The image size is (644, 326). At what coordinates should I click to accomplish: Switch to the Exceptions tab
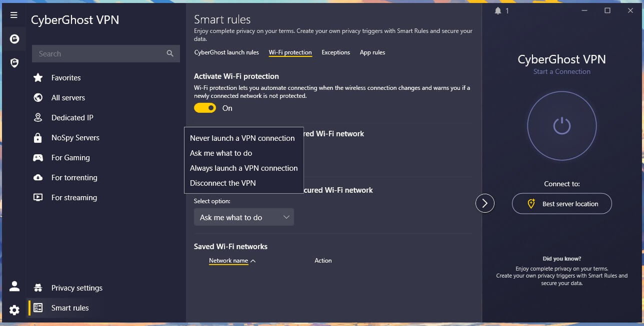click(335, 52)
